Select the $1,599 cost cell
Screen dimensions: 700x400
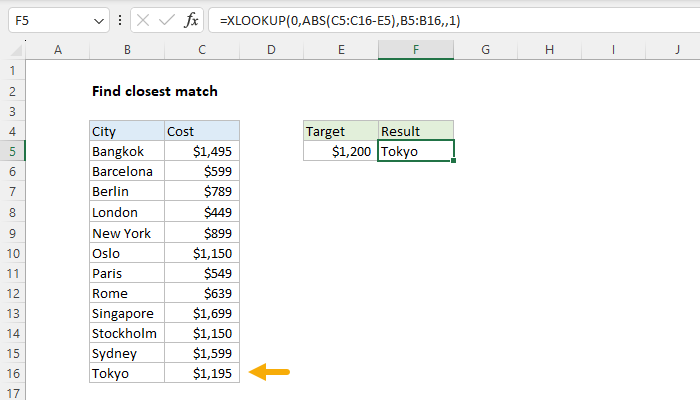(202, 353)
